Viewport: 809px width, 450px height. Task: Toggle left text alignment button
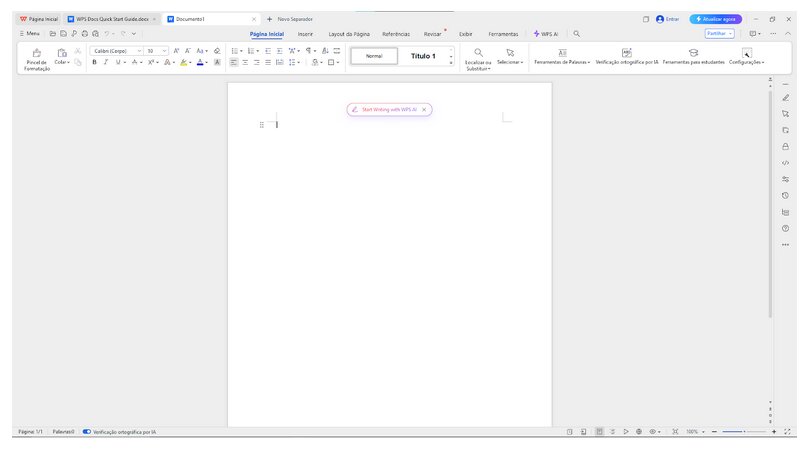coord(234,62)
